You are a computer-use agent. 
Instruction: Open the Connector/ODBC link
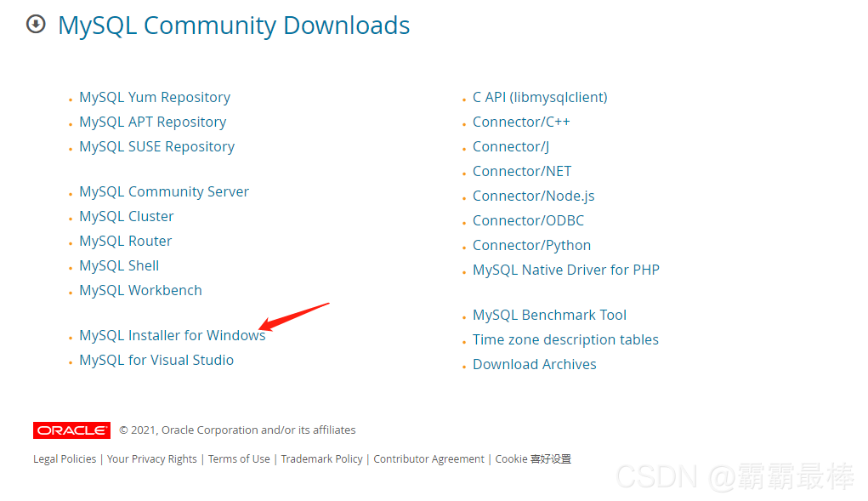click(528, 220)
